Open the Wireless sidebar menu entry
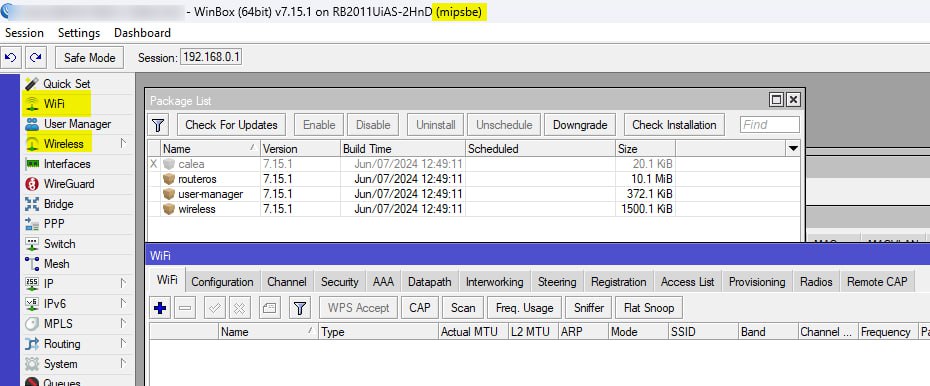The height and width of the screenshot is (386, 930). 63,144
